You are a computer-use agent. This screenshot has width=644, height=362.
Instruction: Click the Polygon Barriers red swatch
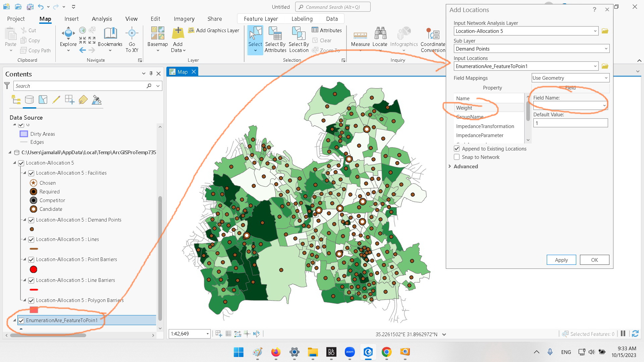click(33, 310)
